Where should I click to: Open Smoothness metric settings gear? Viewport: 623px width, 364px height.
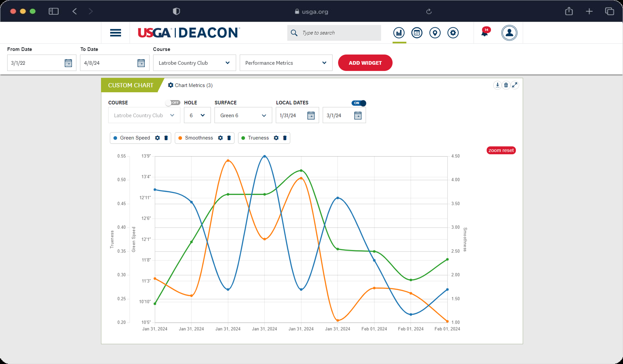[220, 138]
